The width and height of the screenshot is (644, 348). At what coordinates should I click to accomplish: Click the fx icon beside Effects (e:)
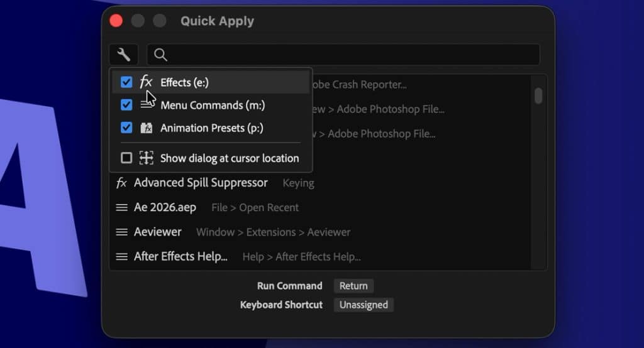point(146,82)
